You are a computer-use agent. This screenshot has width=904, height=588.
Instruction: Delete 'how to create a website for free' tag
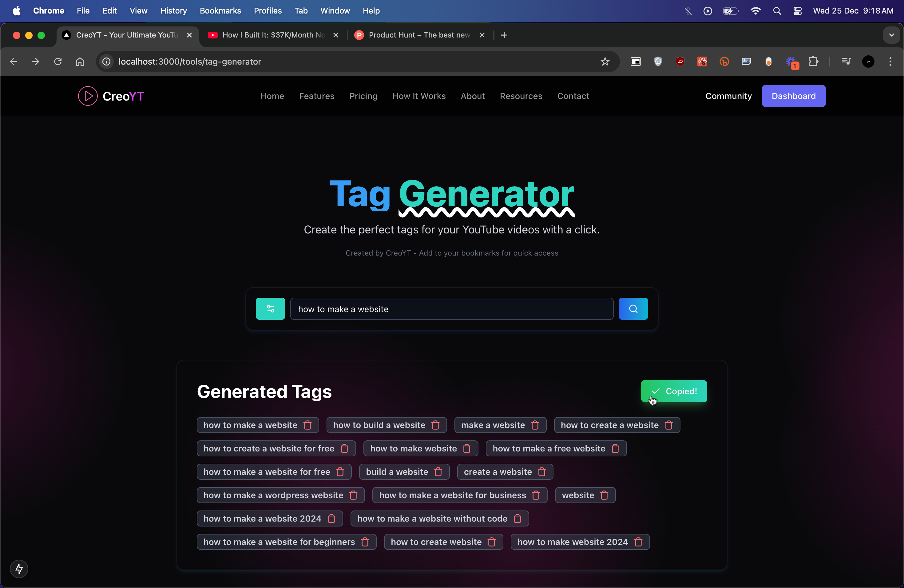344,449
